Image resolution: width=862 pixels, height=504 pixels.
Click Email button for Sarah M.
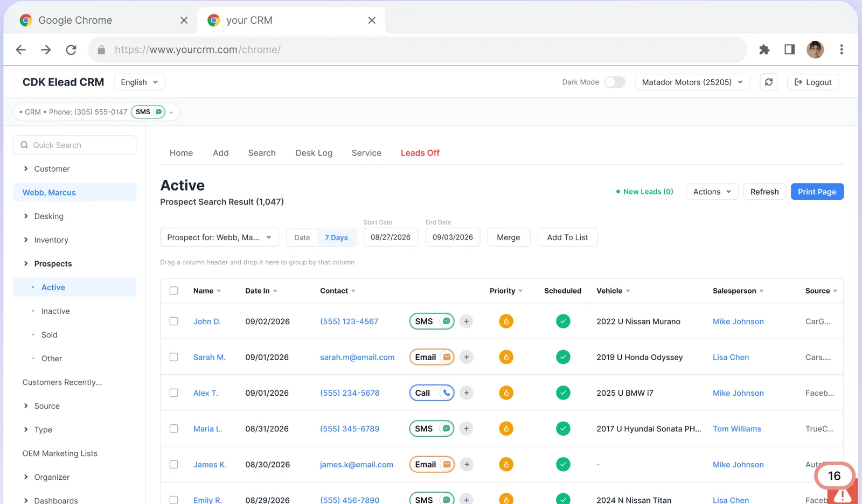pos(432,357)
